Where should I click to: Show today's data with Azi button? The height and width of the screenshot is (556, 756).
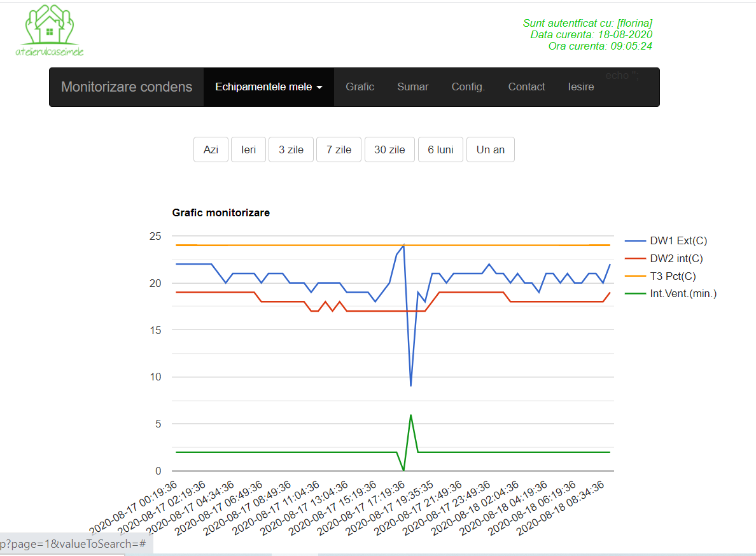(x=211, y=149)
